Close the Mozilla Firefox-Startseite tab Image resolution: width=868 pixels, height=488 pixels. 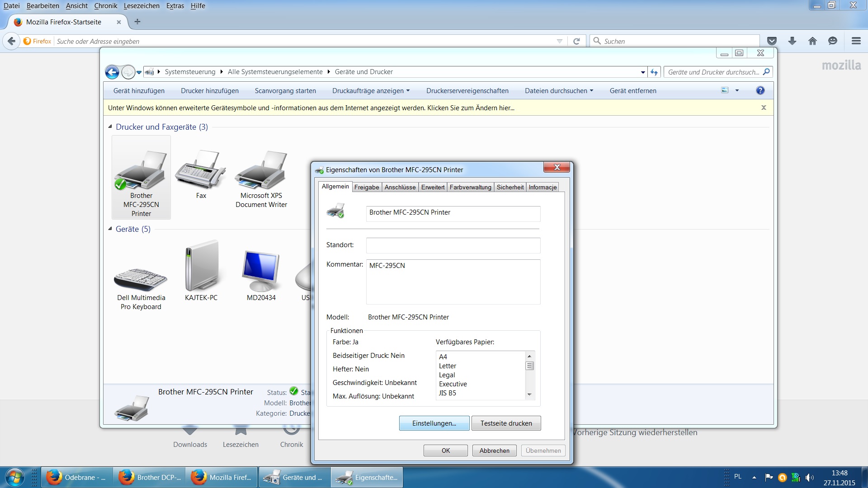pos(119,22)
